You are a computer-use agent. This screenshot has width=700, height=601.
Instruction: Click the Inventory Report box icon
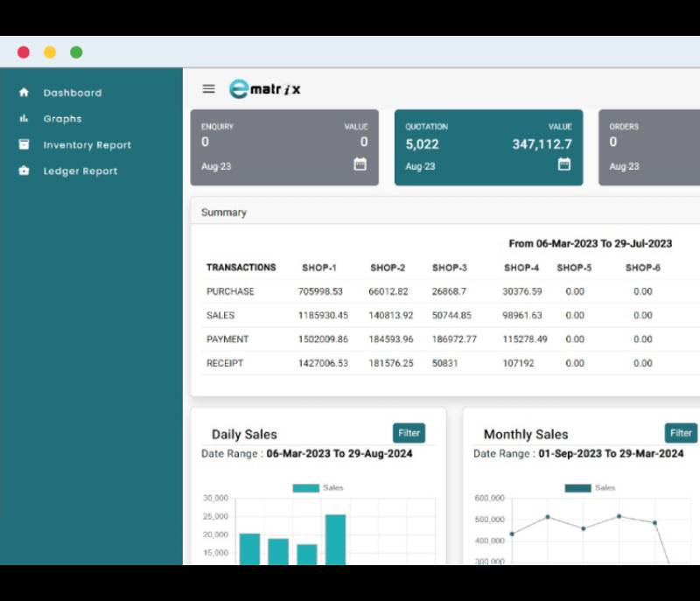tap(24, 145)
